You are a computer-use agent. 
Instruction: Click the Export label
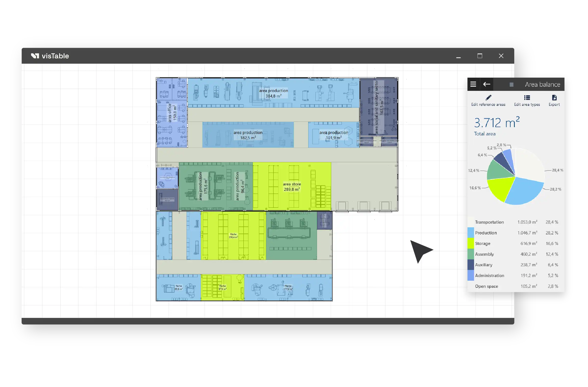coord(554,105)
